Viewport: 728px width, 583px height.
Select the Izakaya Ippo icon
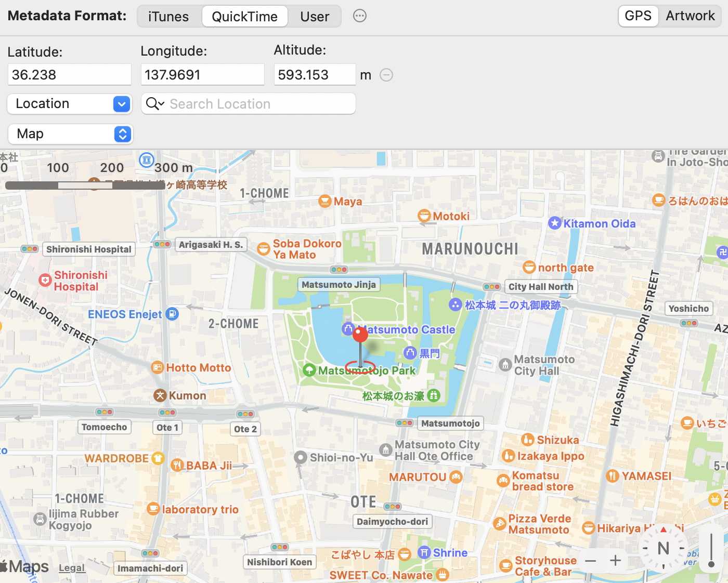point(509,456)
